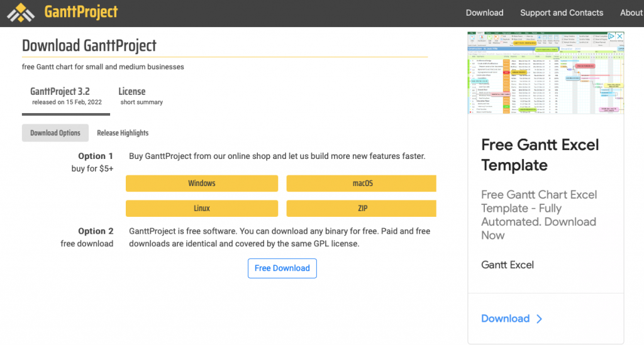Click the ad's blue Download link

point(505,319)
